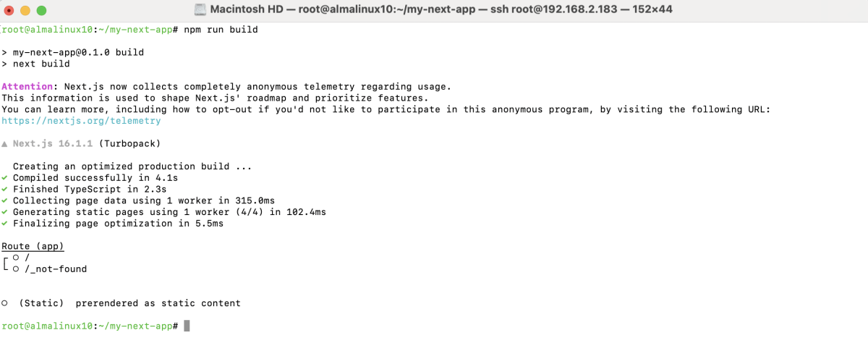Click the checkmark next to Finished TypeScript
The image size is (868, 338).
[x=5, y=189]
